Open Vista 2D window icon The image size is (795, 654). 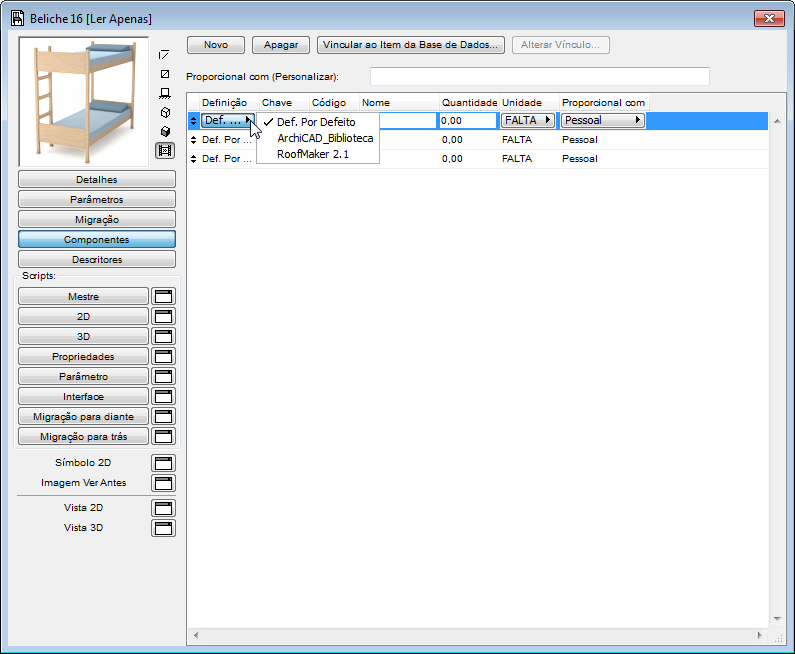(163, 508)
